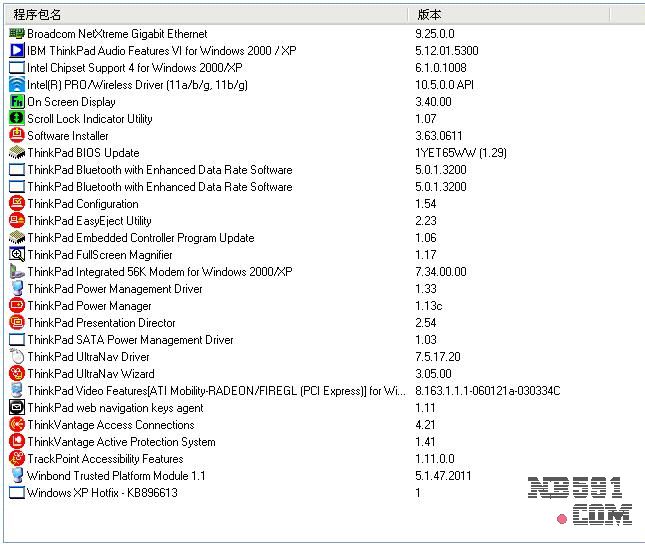
Task: Click the 3.63.0611 Software Installer version
Action: pyautogui.click(x=439, y=136)
